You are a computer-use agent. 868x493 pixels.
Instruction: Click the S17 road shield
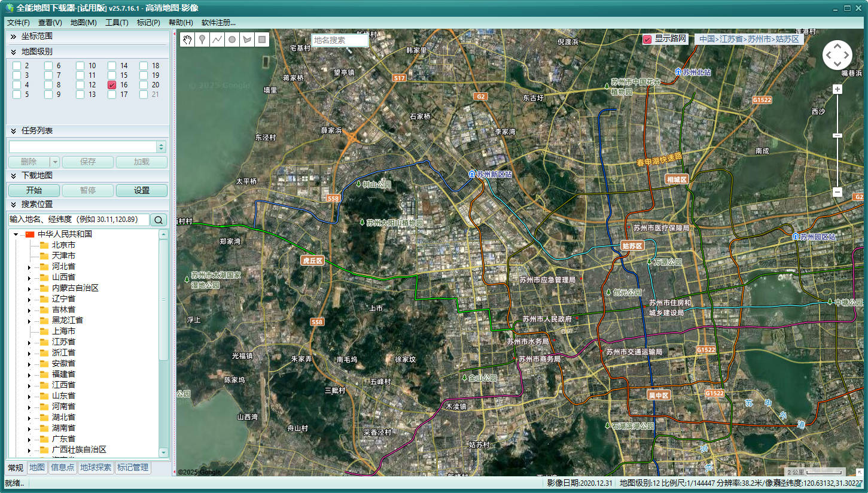click(399, 78)
